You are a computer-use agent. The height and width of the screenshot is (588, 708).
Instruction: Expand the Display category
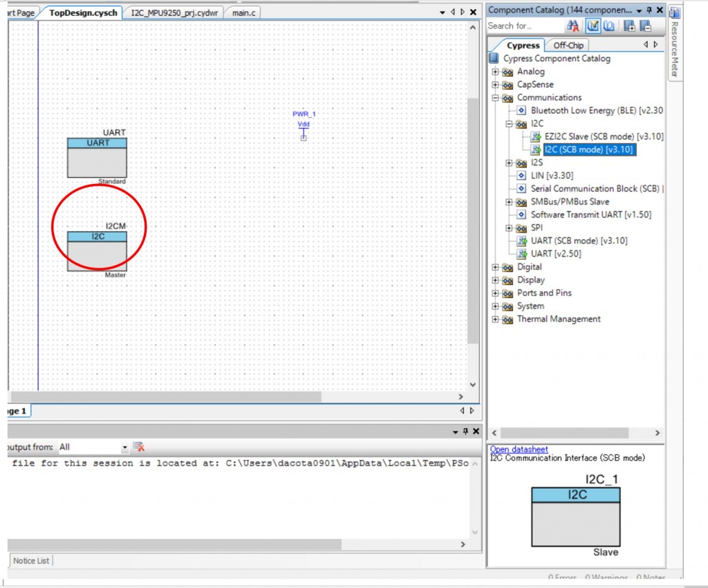(x=495, y=280)
